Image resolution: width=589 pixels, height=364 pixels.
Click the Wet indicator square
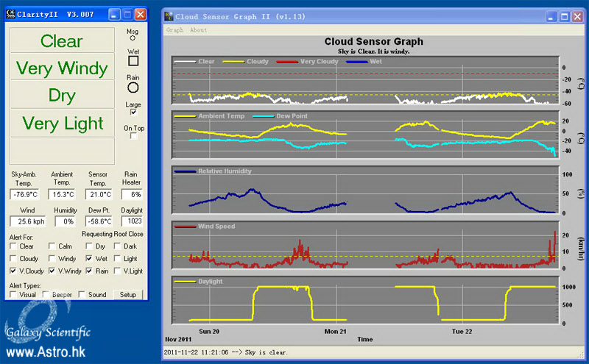(133, 62)
